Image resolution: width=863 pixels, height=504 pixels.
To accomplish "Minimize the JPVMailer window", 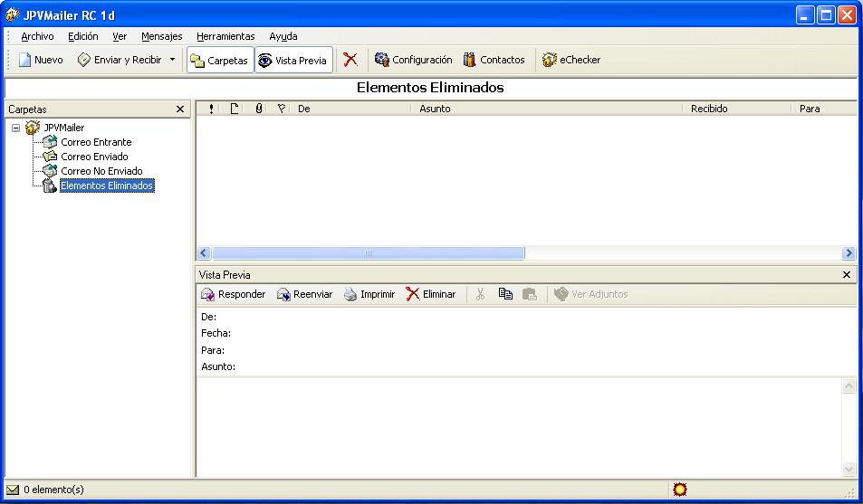I will (805, 14).
